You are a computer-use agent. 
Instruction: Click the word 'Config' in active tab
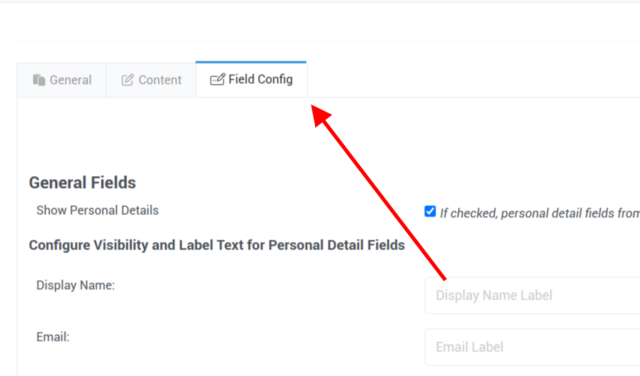click(x=276, y=79)
